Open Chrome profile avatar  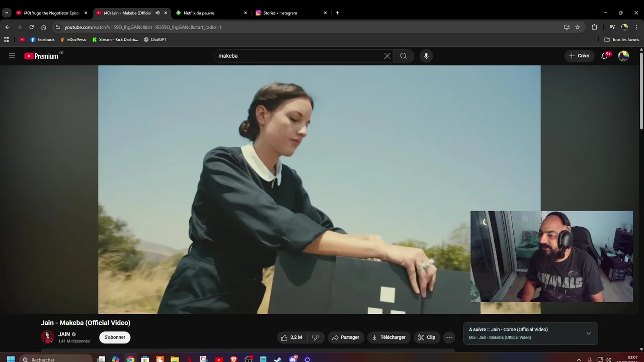click(624, 27)
